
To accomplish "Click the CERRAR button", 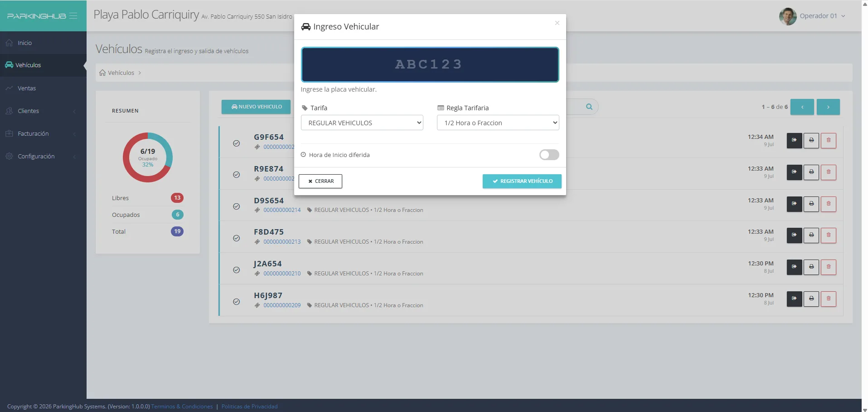I will [x=320, y=181].
